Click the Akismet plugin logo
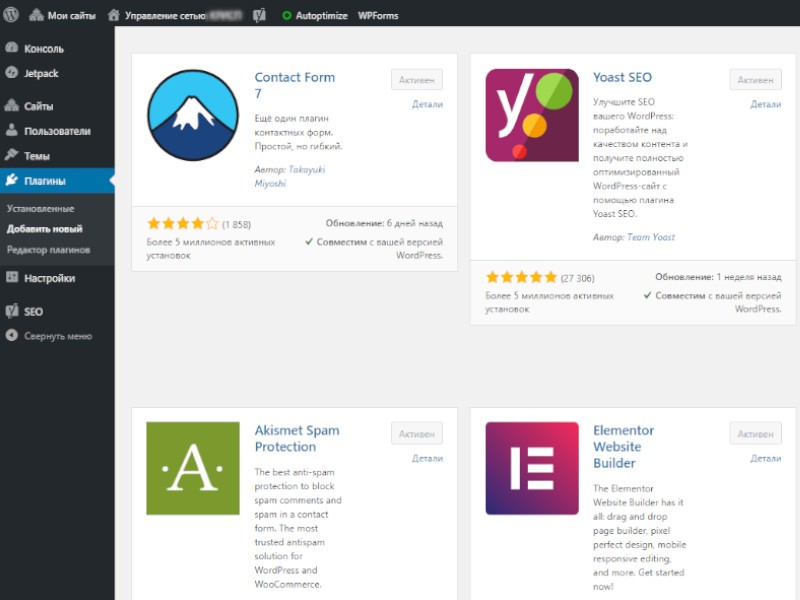This screenshot has height=600, width=800. coord(193,468)
